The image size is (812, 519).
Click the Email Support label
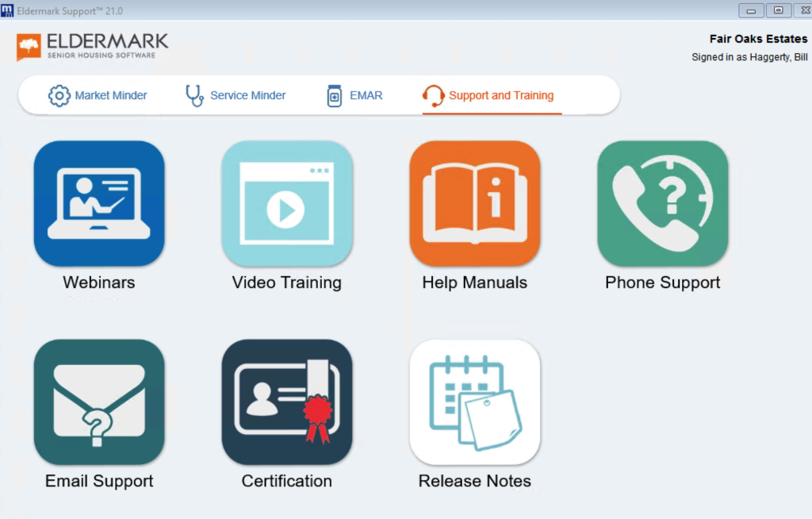tap(99, 481)
